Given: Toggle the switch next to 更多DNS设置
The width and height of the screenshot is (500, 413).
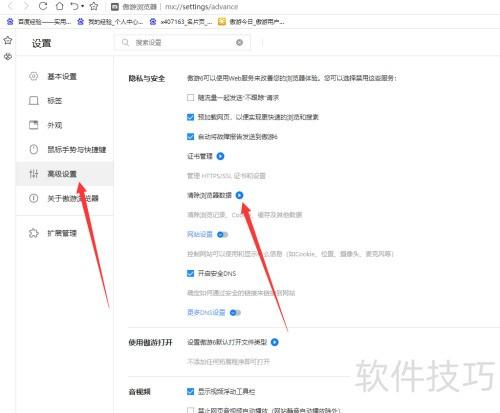Looking at the screenshot, I should [235, 313].
